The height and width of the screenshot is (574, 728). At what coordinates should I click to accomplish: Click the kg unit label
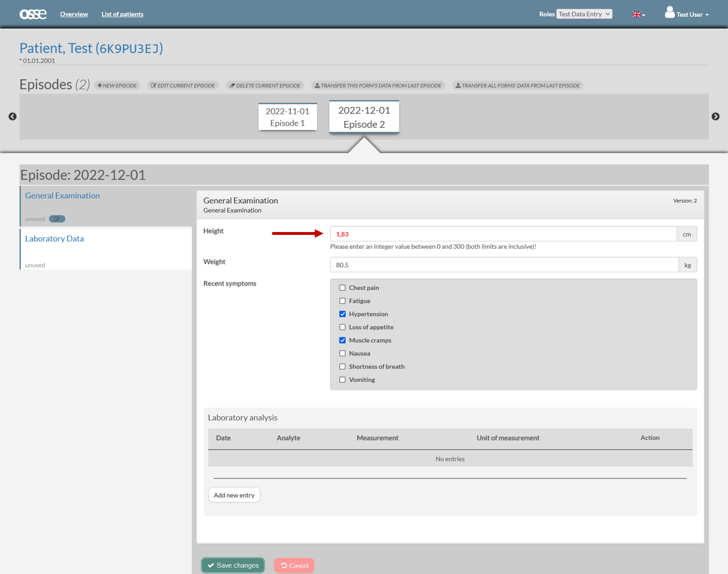pos(688,265)
